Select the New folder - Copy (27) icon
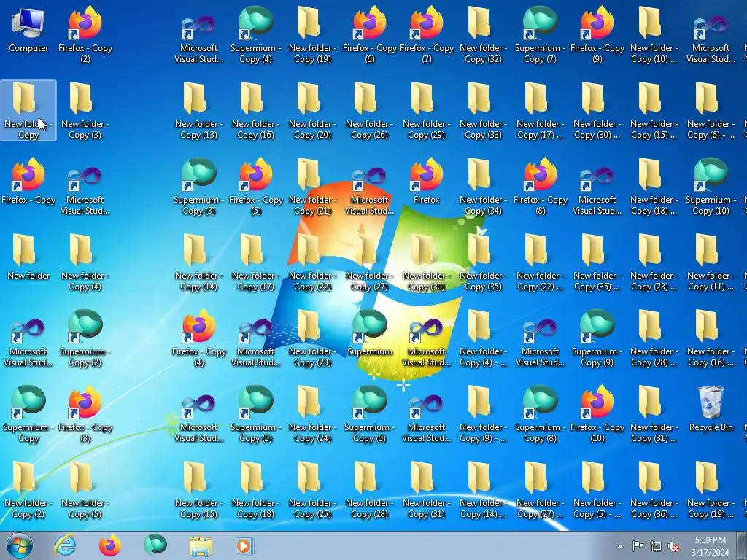This screenshot has height=560, width=747. [x=370, y=262]
